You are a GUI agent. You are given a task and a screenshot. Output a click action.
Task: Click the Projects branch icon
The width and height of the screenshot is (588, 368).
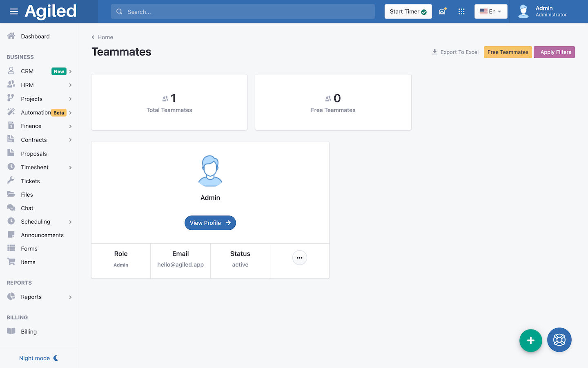tap(11, 99)
